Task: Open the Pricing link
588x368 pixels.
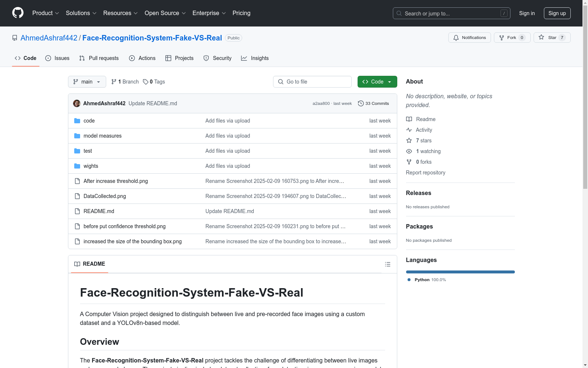Action: click(241, 13)
